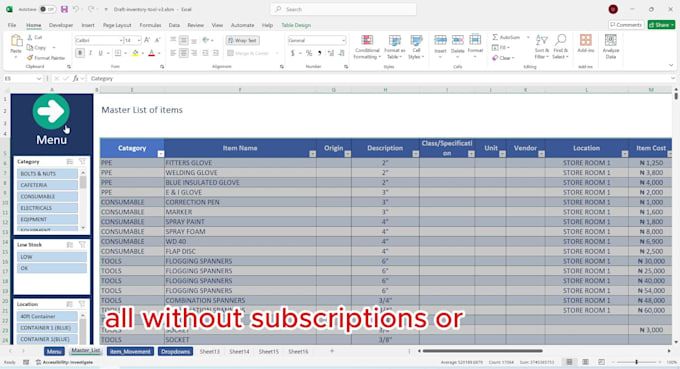Toggle Bold formatting
This screenshot has height=369, width=680.
(80, 53)
